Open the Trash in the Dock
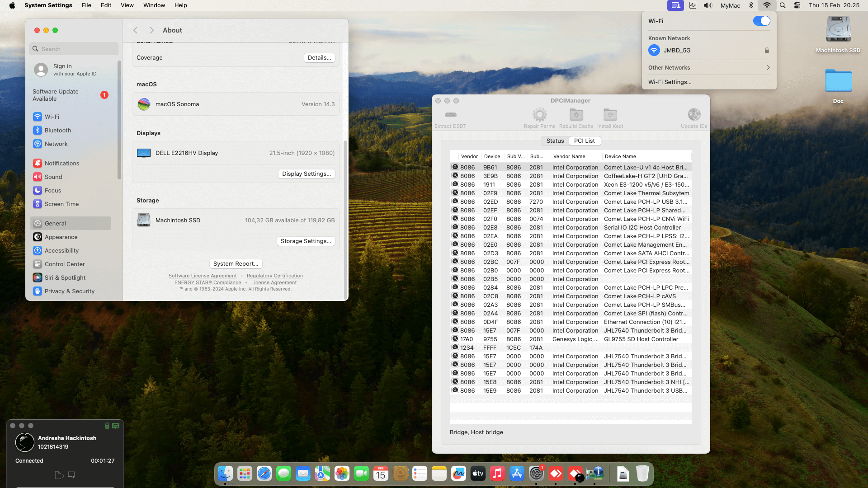Screen dimensions: 868x488 tap(642, 474)
